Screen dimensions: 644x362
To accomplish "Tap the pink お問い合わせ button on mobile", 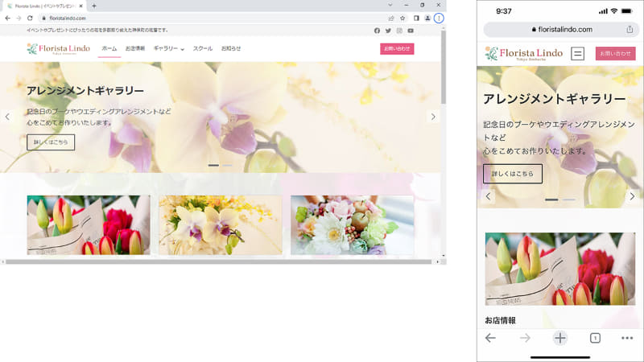I will [x=615, y=53].
